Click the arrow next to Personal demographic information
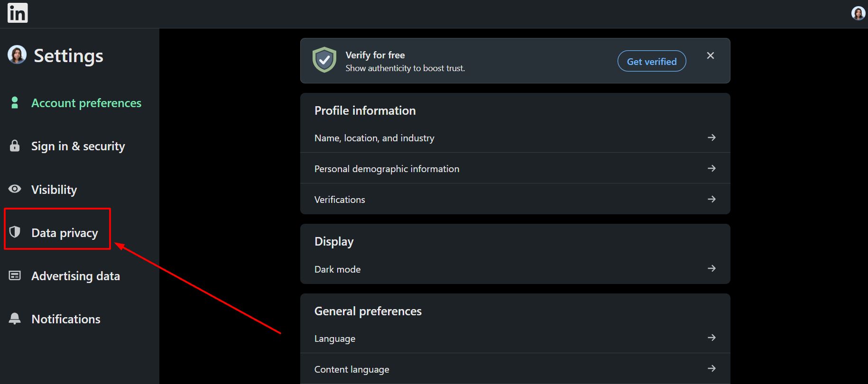This screenshot has height=384, width=868. (711, 168)
